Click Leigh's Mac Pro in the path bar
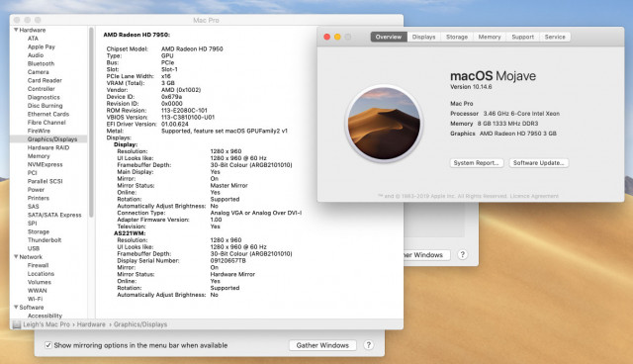This screenshot has width=633, height=364. pos(46,324)
